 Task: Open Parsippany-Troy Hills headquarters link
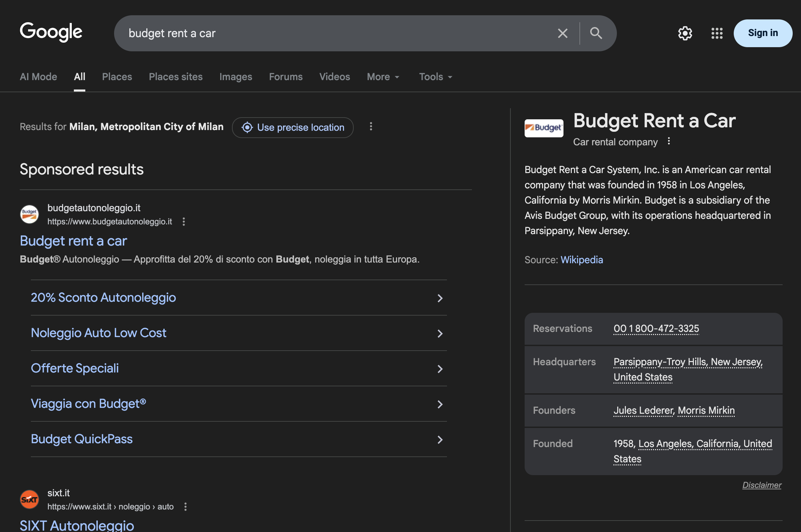point(688,369)
